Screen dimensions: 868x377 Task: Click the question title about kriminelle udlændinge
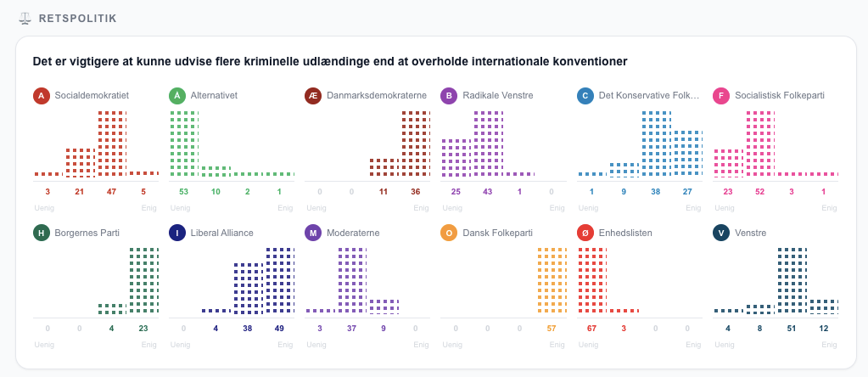[330, 61]
